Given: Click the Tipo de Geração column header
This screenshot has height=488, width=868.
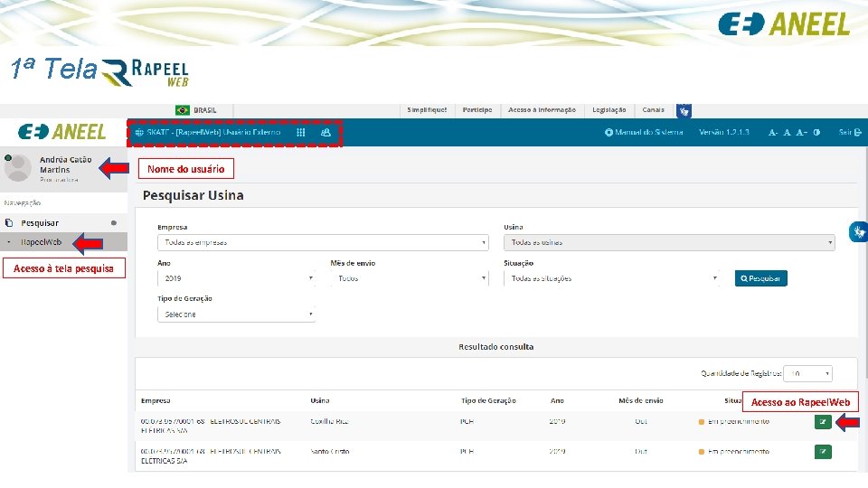Looking at the screenshot, I should coord(488,400).
